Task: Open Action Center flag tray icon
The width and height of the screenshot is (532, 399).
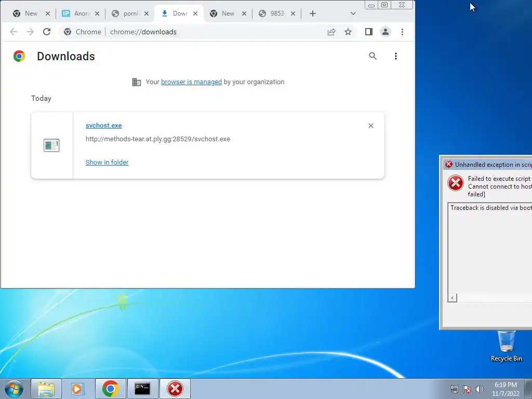Action: click(x=467, y=389)
